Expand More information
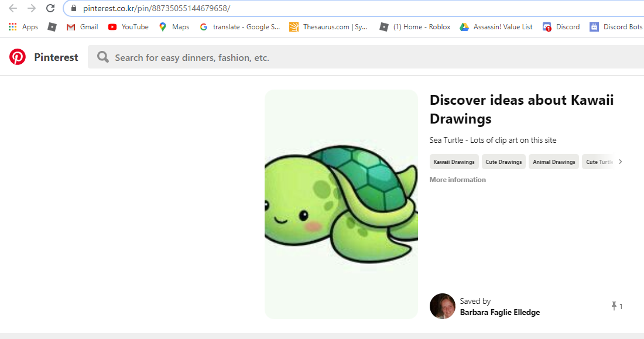This screenshot has height=339, width=644. 458,180
